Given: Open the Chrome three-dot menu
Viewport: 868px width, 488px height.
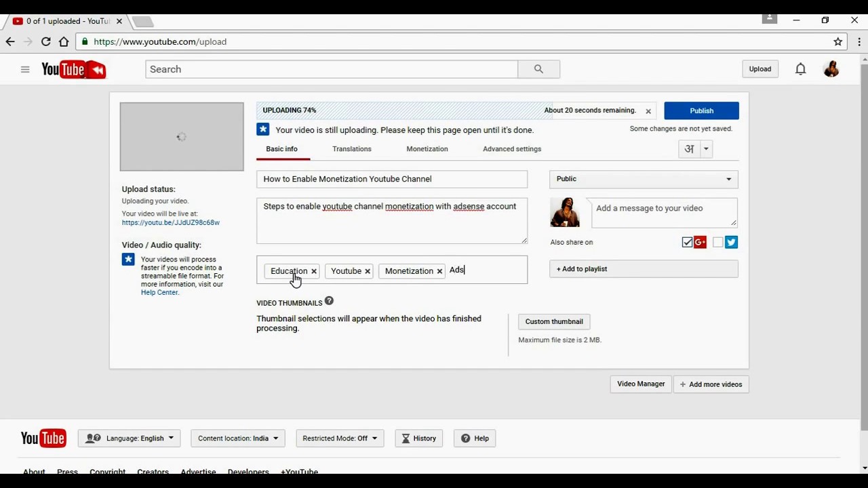Looking at the screenshot, I should (x=859, y=41).
